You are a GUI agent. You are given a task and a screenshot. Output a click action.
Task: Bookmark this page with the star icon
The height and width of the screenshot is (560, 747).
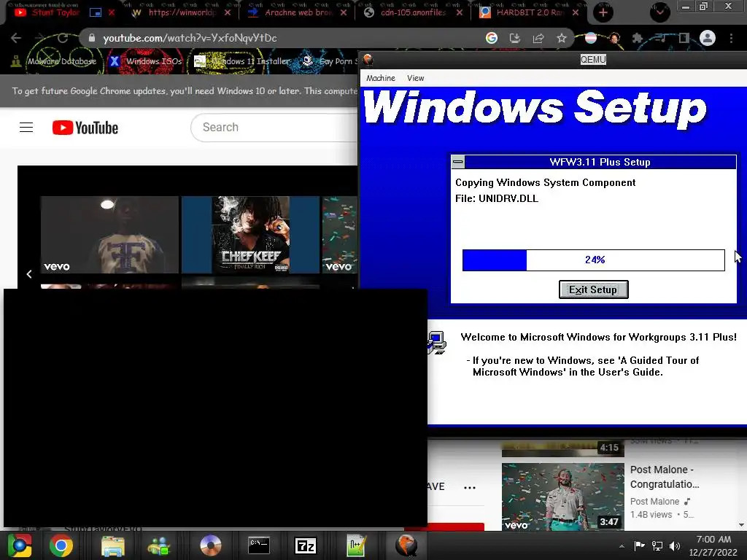coord(562,38)
